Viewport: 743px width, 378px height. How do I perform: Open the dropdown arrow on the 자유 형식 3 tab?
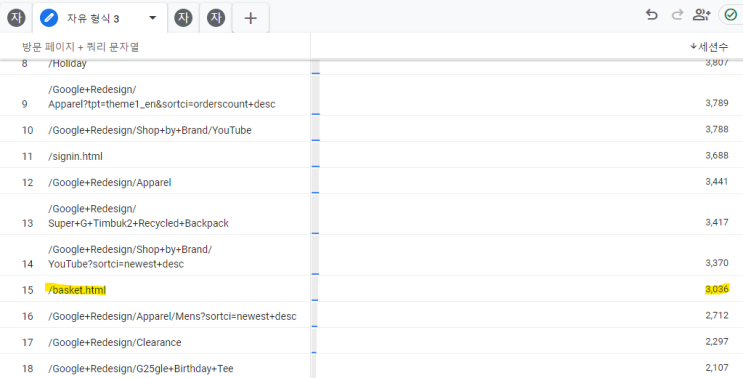click(x=153, y=18)
